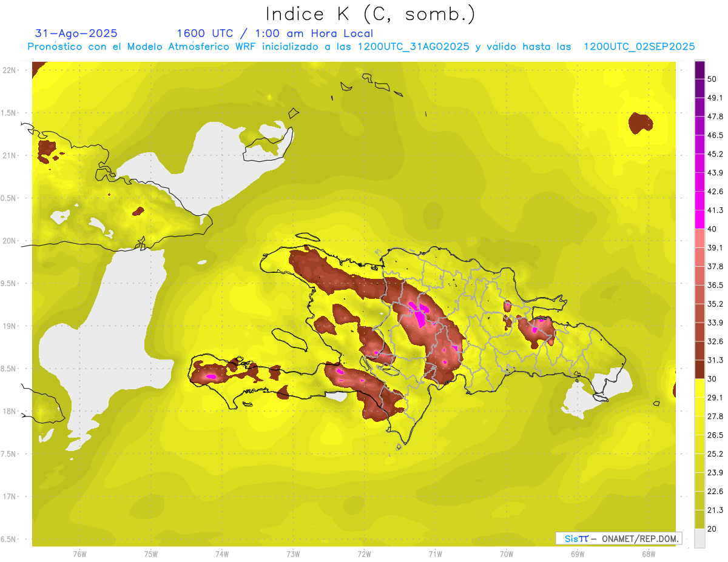Screen dimensions: 728x562
Task: Click the legend value '31.3'
Action: [715, 360]
